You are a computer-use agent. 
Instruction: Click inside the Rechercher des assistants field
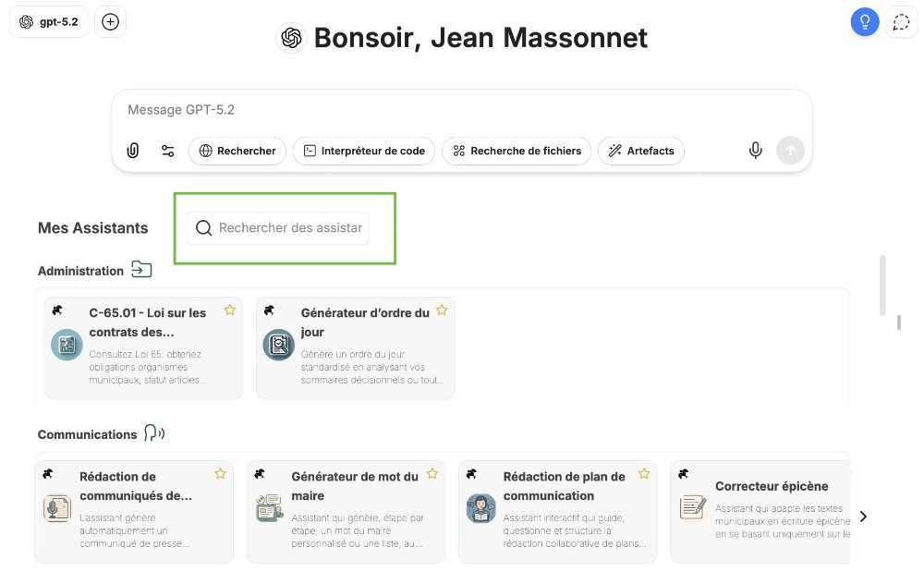tap(286, 227)
